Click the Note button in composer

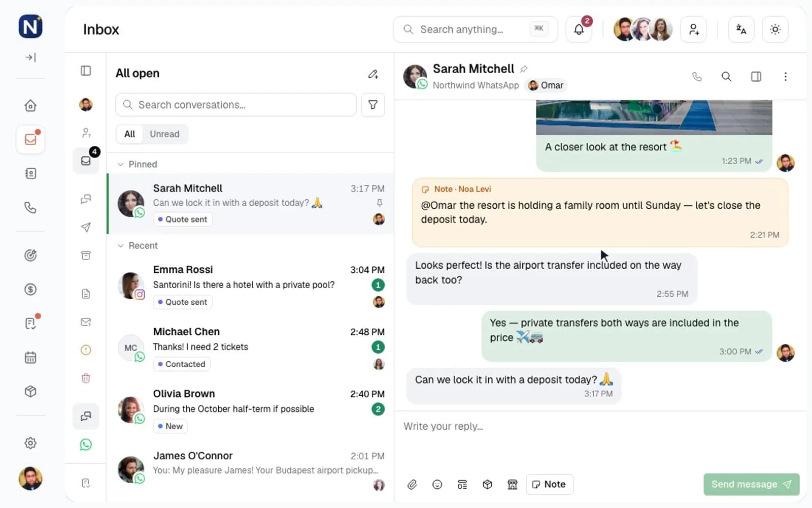[x=550, y=485]
